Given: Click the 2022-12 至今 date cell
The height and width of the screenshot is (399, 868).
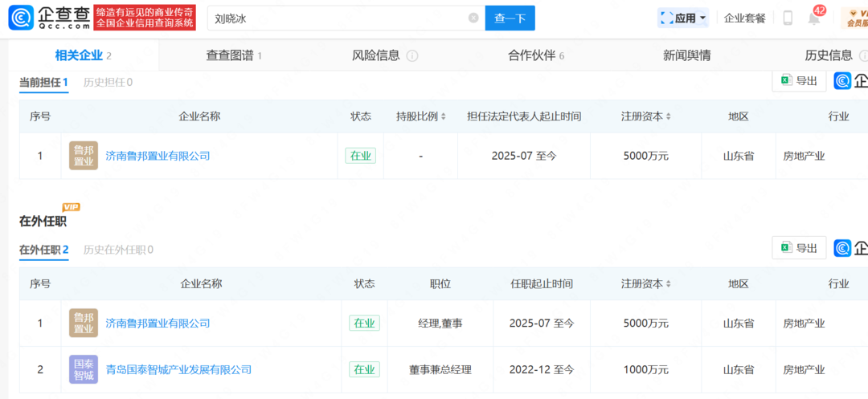Looking at the screenshot, I should click(x=542, y=369).
